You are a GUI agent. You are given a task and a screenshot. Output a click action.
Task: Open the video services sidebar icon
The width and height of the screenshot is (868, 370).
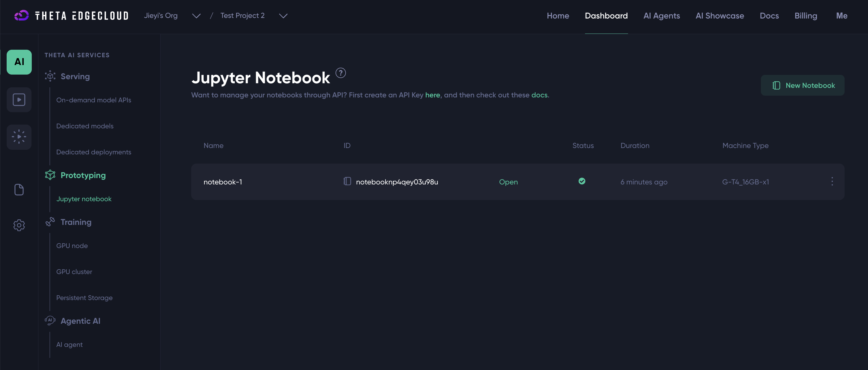coord(19,99)
